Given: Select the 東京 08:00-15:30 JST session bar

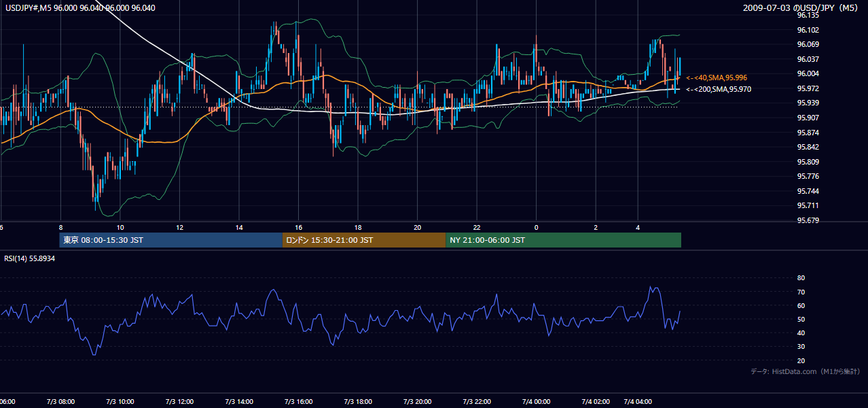Looking at the screenshot, I should [170, 240].
